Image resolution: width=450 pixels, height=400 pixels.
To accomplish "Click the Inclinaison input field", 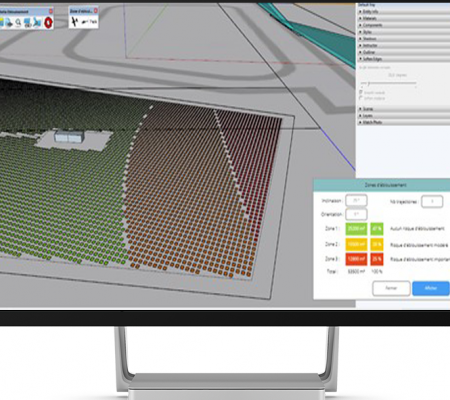I will click(356, 201).
